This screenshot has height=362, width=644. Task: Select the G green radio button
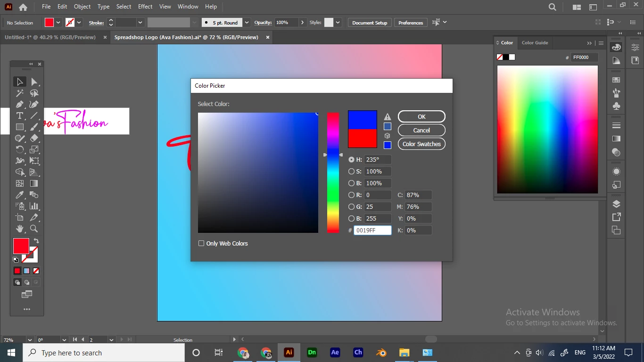click(x=351, y=207)
